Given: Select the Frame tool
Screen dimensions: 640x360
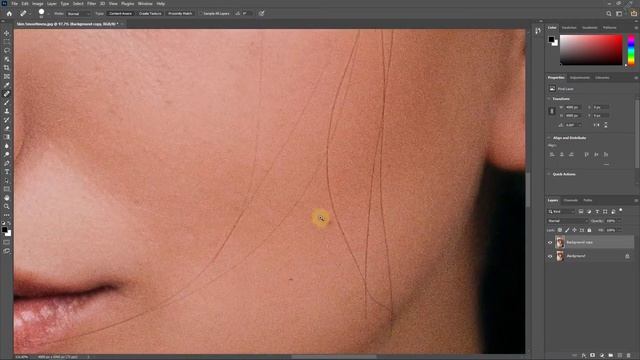Looking at the screenshot, I should coord(7,76).
